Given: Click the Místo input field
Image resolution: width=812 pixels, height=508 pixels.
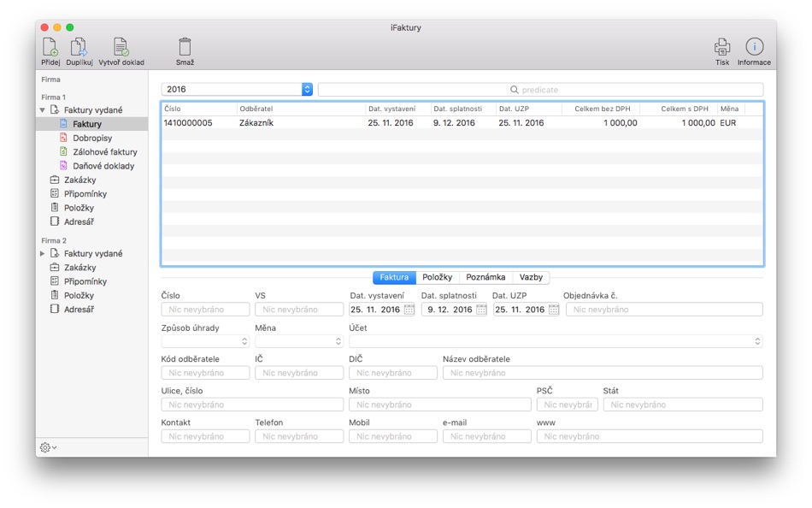Looking at the screenshot, I should click(x=439, y=405).
